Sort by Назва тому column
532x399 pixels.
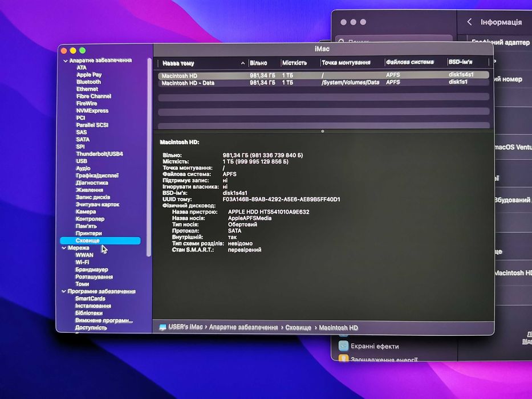(178, 63)
